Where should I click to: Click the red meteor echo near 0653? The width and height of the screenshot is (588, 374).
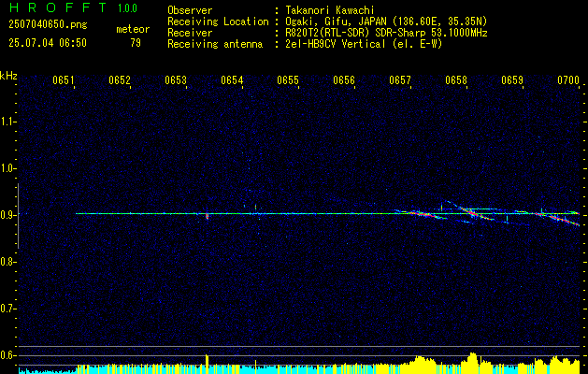[x=207, y=216]
